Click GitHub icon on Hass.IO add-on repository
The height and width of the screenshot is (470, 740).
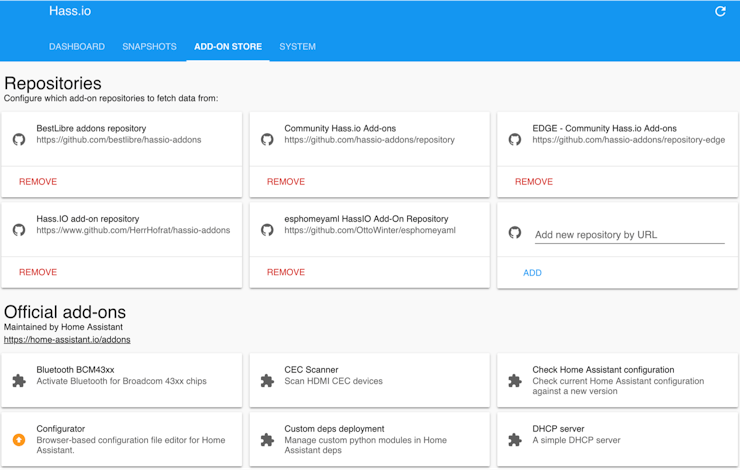pos(19,230)
